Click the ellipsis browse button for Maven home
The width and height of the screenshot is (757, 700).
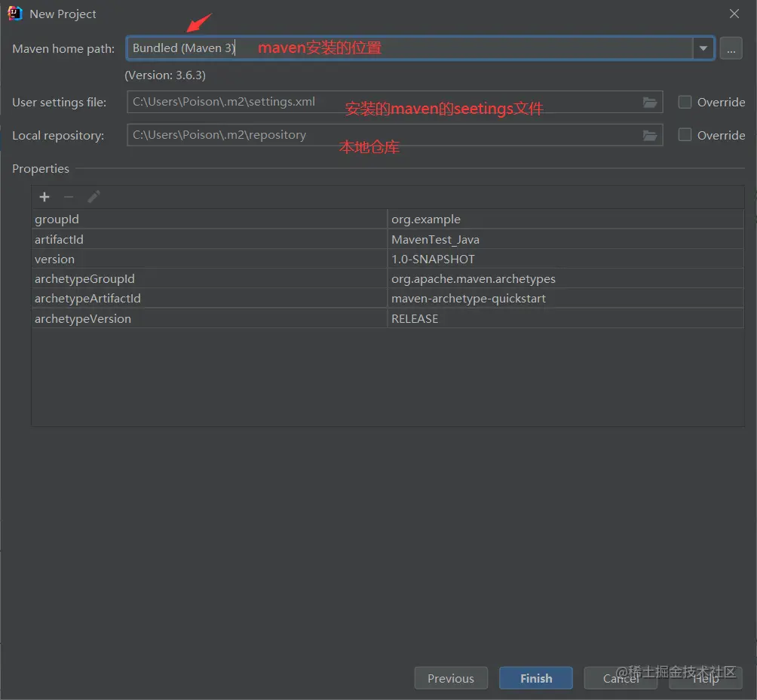click(x=731, y=48)
